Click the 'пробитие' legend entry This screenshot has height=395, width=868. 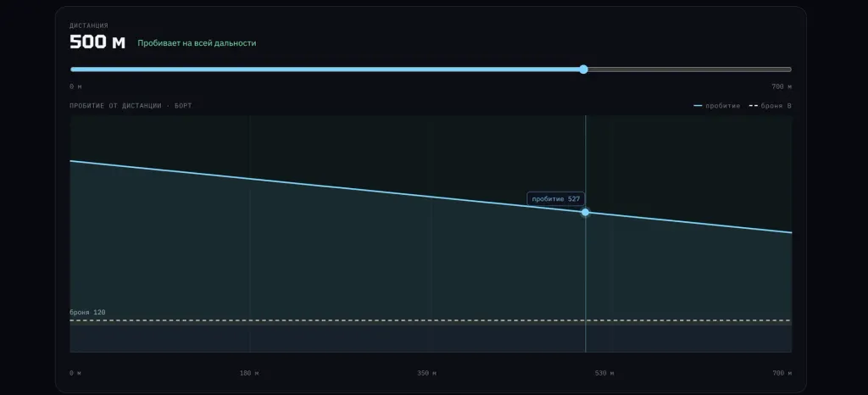click(717, 106)
